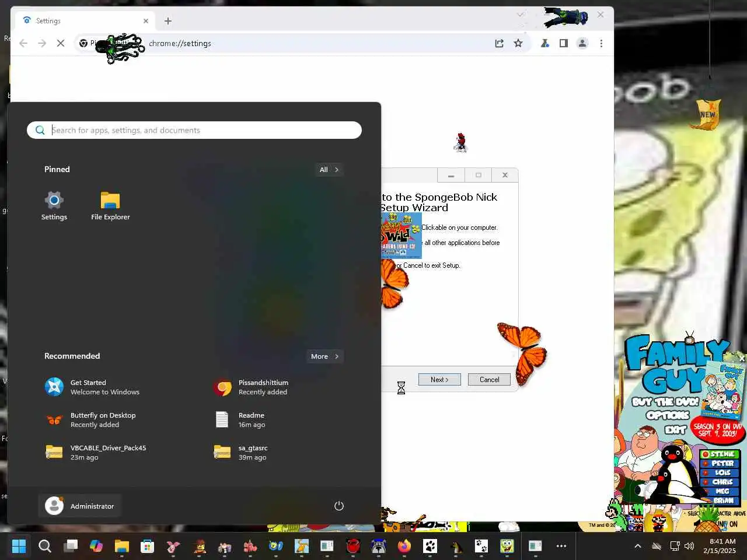Close the Settings tab
The width and height of the screenshot is (747, 560).
(x=146, y=21)
